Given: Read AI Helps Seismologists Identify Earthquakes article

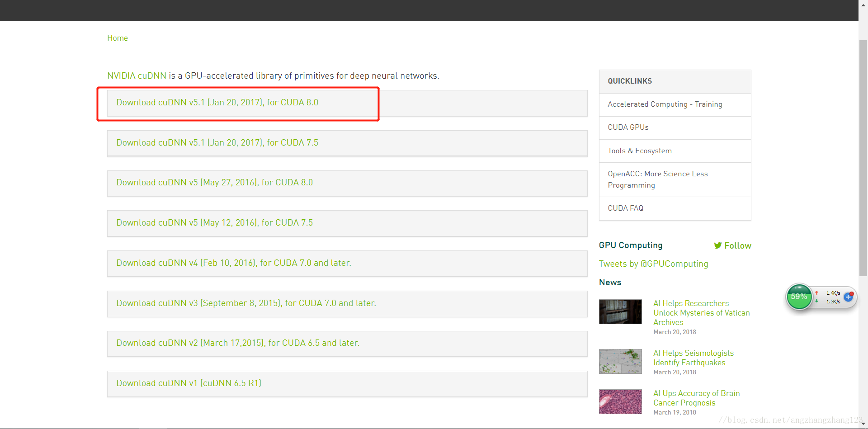Looking at the screenshot, I should 693,358.
